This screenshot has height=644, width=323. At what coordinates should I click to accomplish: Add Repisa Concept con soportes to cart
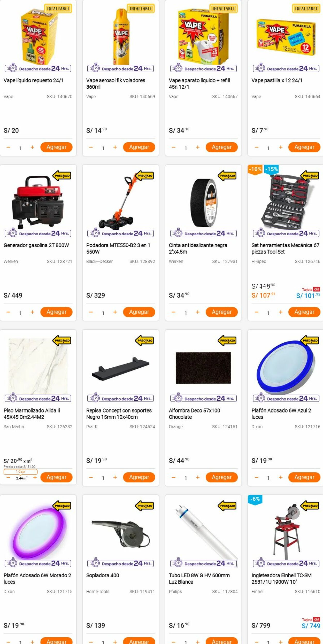point(139,477)
